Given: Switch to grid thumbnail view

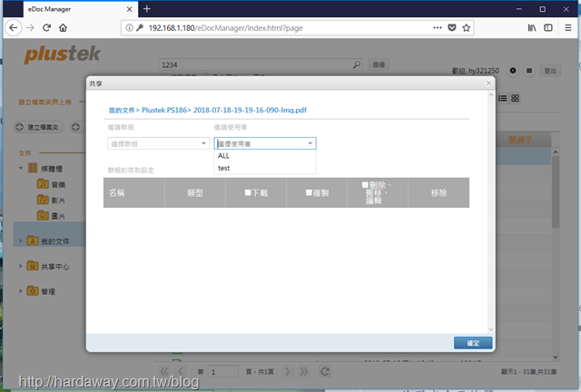Looking at the screenshot, I should (x=515, y=98).
